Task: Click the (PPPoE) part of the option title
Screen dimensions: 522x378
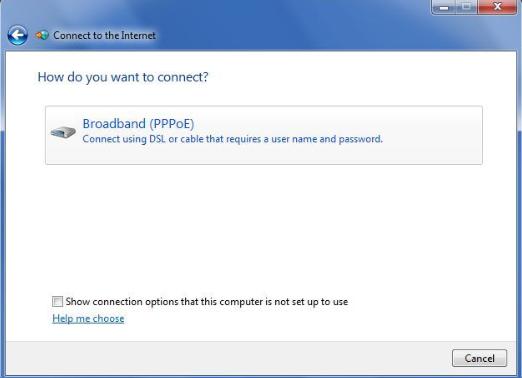Action: 172,124
